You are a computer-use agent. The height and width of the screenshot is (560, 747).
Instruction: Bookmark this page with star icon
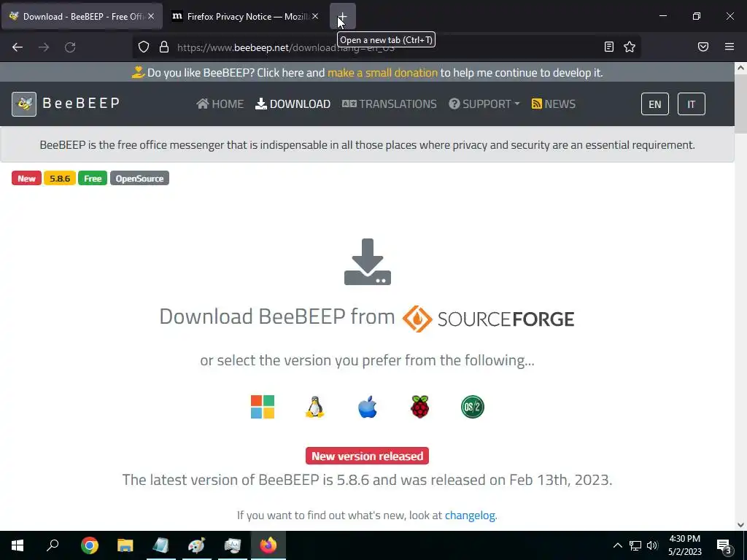click(630, 47)
